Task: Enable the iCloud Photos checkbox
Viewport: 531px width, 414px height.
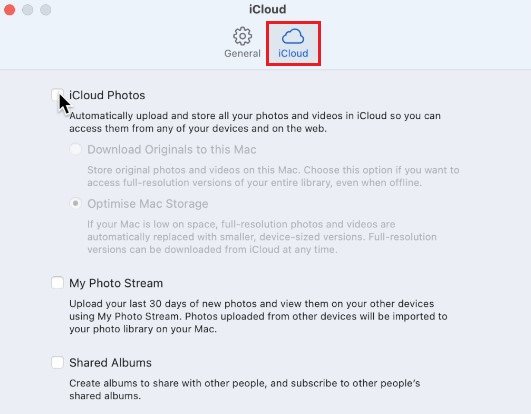Action: [57, 94]
